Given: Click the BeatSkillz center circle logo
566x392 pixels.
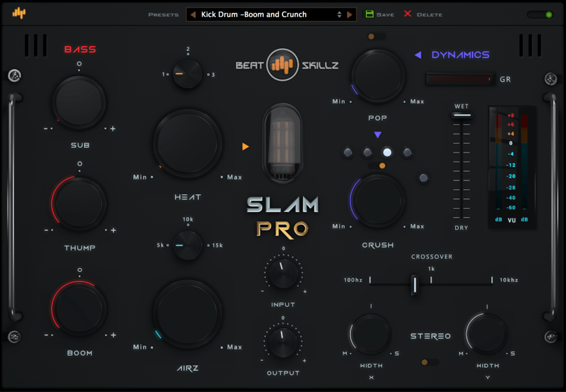Looking at the screenshot, I should pyautogui.click(x=282, y=65).
